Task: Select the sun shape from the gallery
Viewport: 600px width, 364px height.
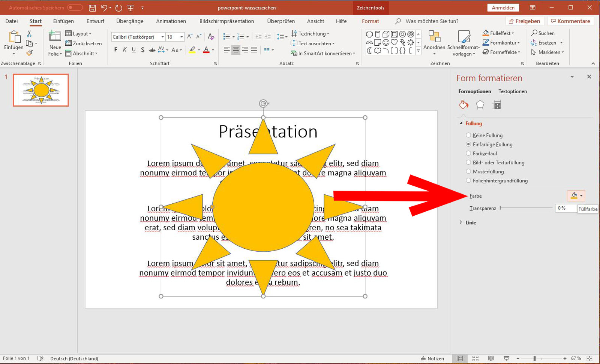Action: coord(411,42)
